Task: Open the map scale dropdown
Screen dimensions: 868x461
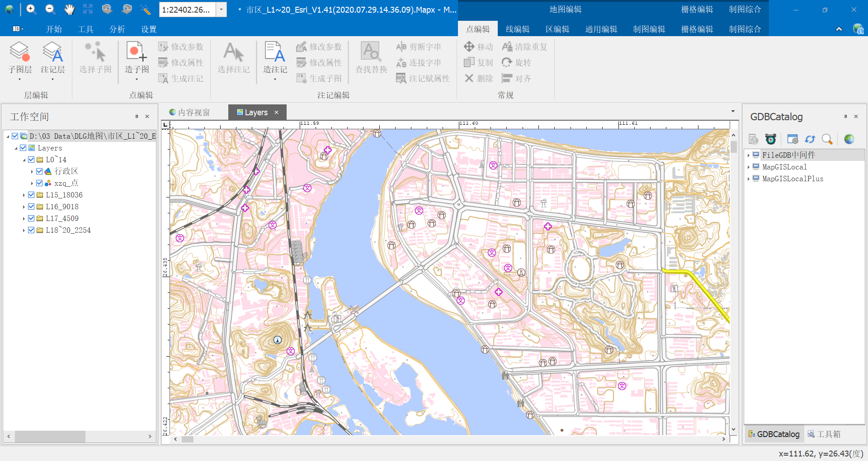Action: (221, 9)
